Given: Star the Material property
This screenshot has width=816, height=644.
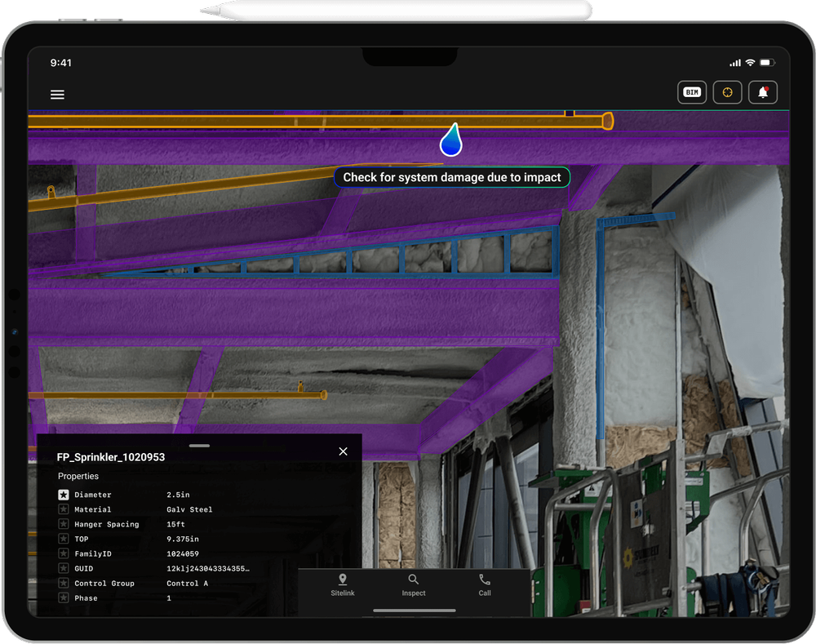Looking at the screenshot, I should [63, 509].
